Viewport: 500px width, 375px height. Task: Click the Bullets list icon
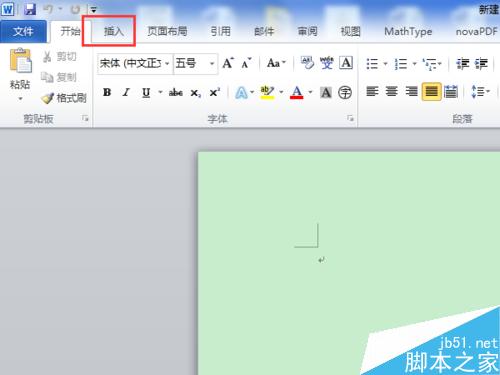372,63
